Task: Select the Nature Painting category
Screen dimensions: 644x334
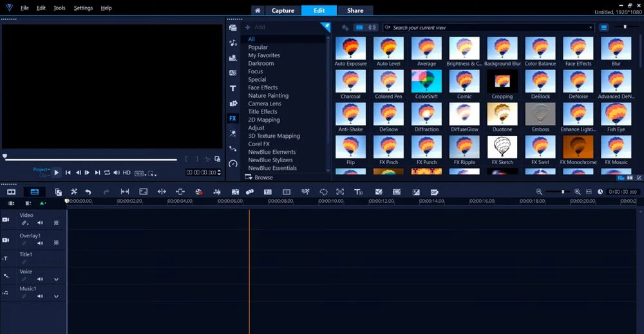Action: [x=269, y=95]
